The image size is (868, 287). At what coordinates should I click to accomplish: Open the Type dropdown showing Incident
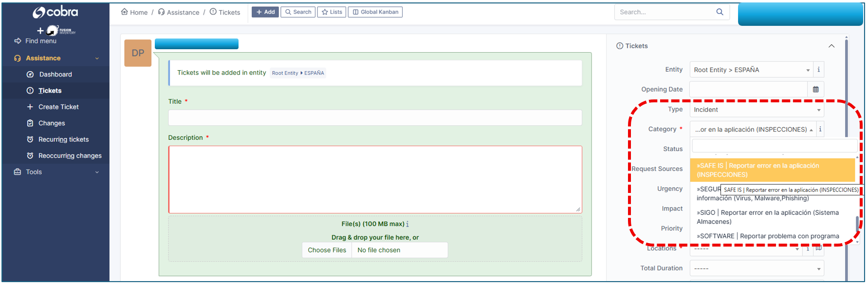(756, 110)
